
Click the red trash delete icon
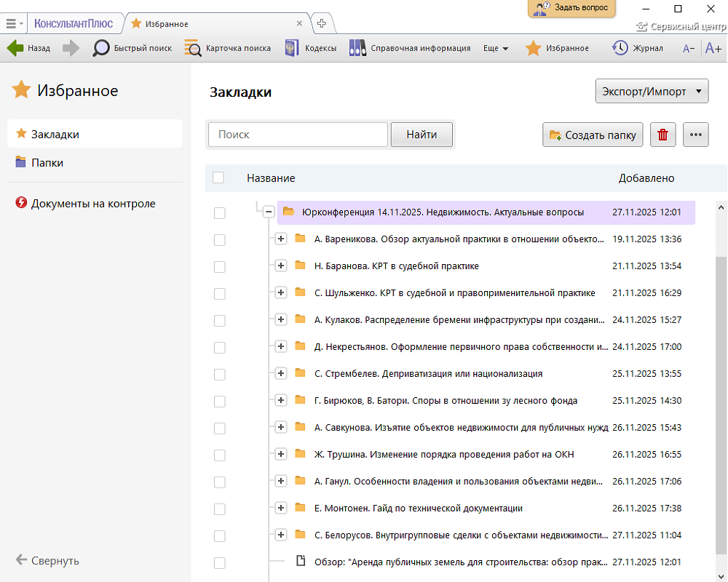coord(662,135)
